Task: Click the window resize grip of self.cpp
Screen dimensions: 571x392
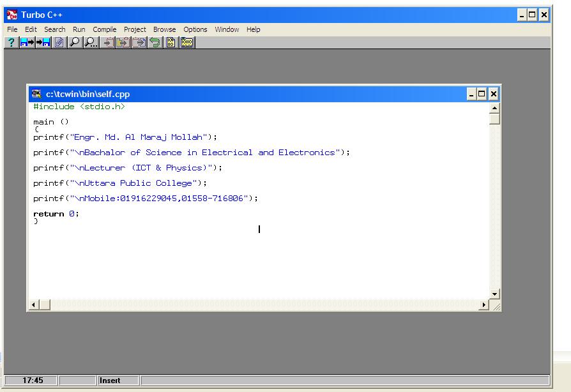Action: 496,306
